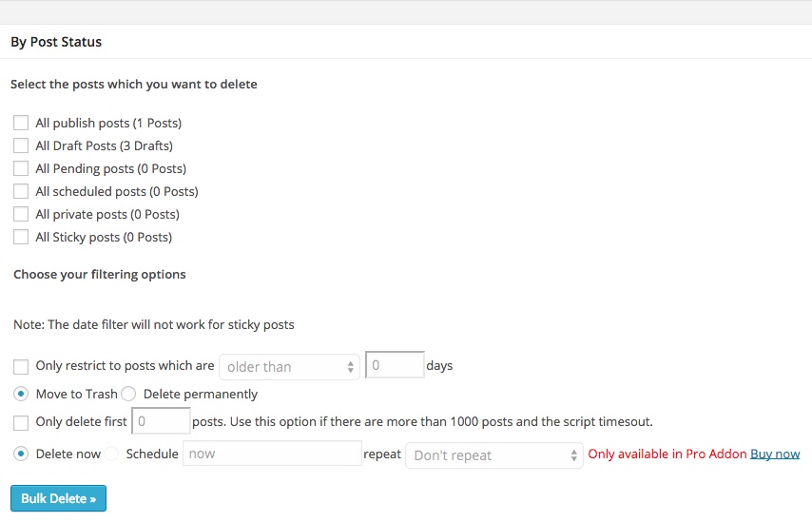Click the schedule time 'now' field

tap(272, 454)
